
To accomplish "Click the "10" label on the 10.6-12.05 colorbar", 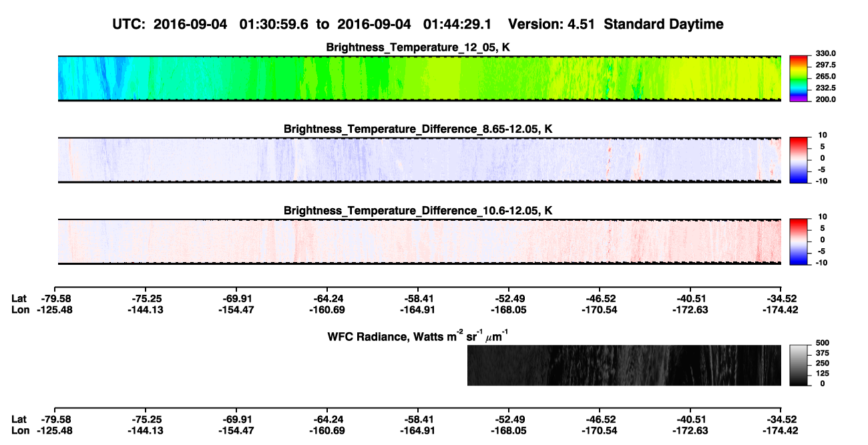I will point(823,217).
